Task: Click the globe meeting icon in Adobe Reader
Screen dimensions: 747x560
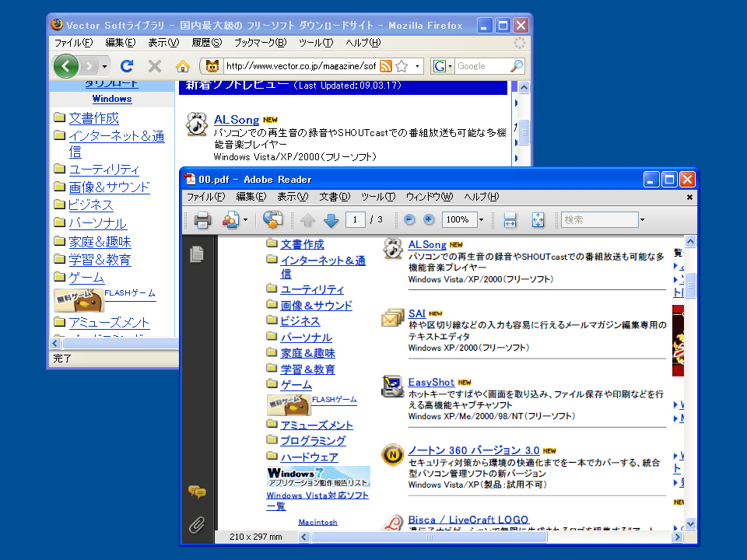Action: click(x=273, y=220)
